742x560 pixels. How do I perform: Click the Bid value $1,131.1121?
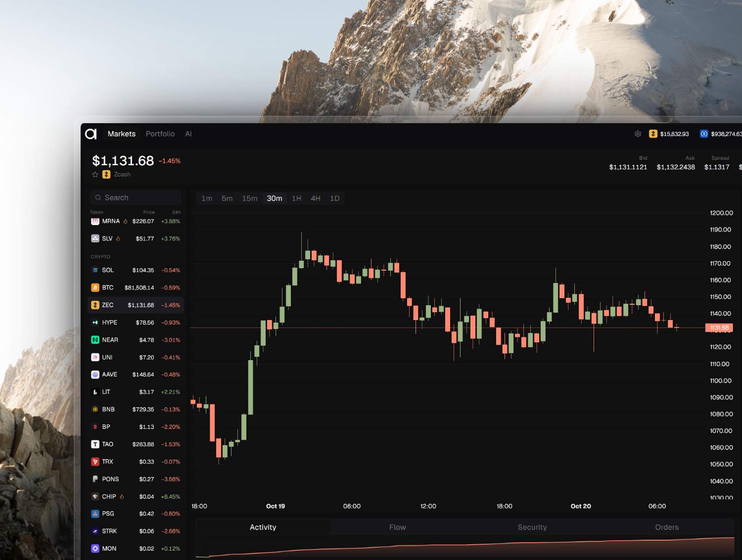[x=628, y=167]
